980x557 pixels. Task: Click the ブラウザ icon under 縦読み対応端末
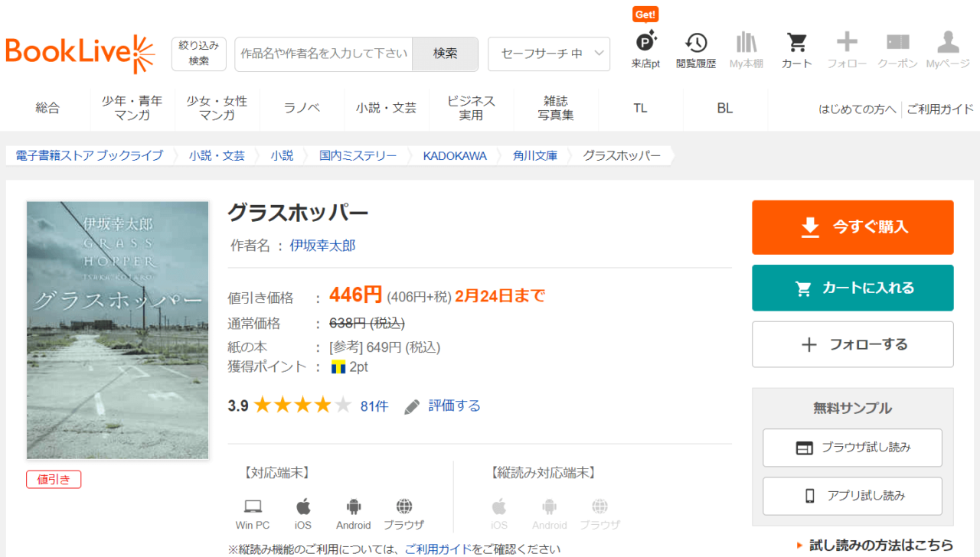pyautogui.click(x=599, y=507)
